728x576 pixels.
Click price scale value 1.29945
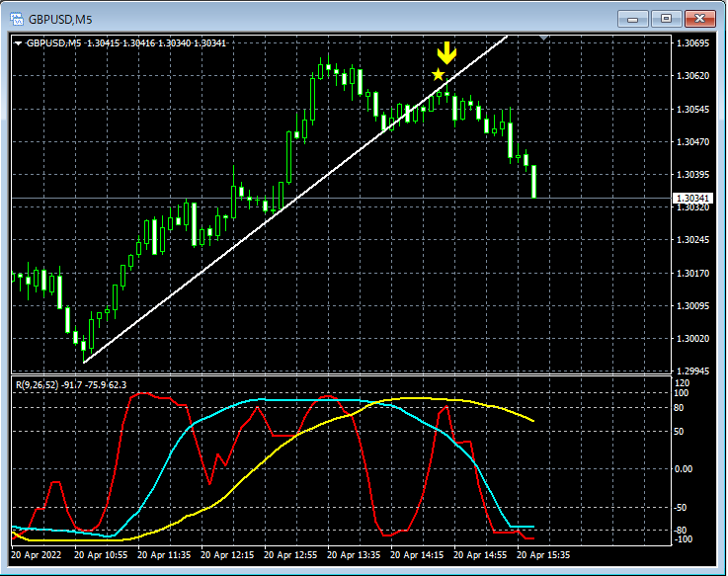tap(692, 370)
